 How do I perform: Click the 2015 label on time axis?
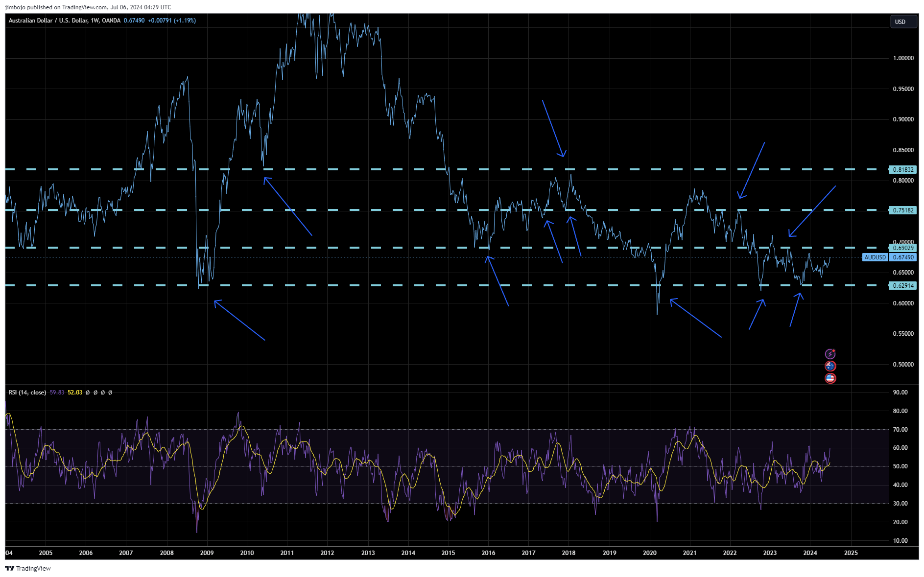point(448,553)
